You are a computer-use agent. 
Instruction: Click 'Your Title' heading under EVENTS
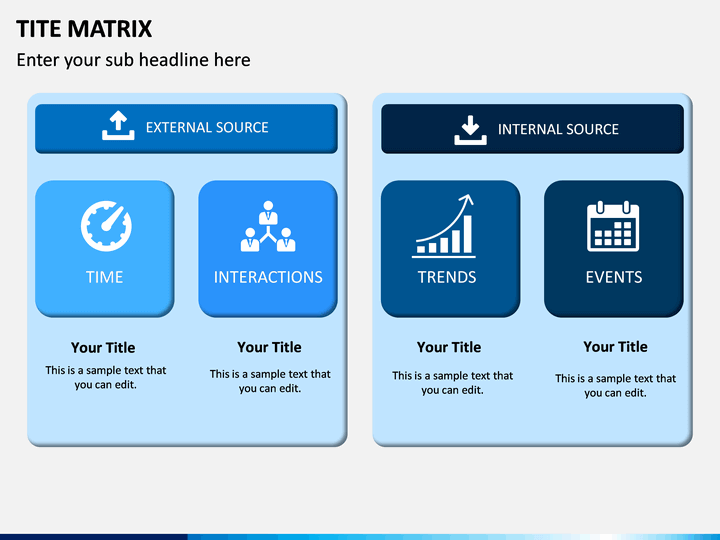[616, 347]
